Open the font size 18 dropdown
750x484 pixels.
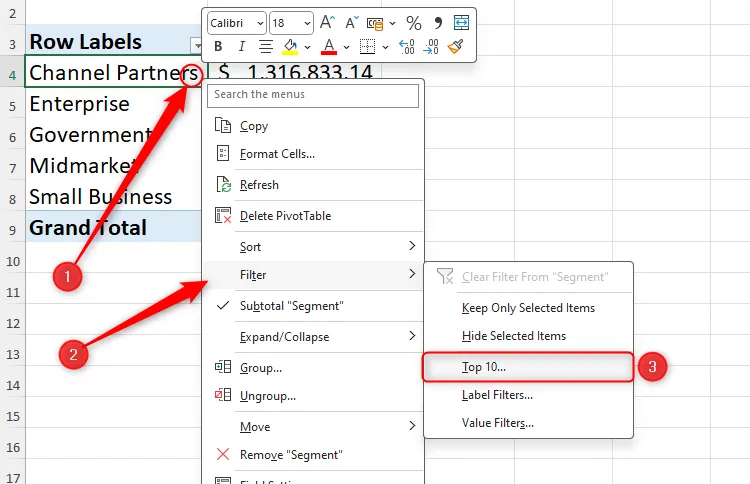pyautogui.click(x=291, y=23)
